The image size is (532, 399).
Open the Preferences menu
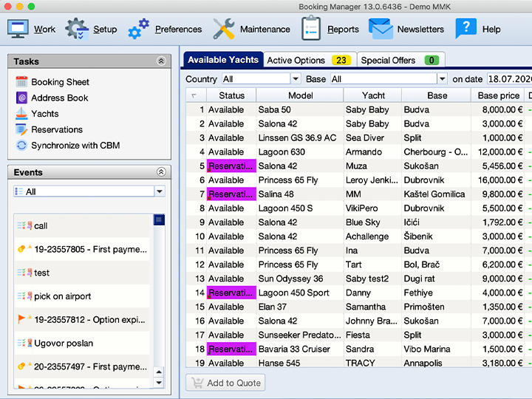[179, 29]
